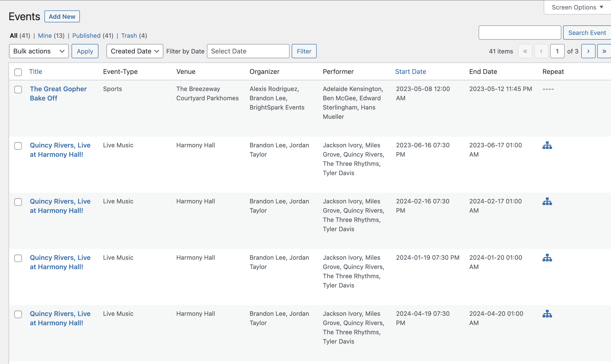Click '2023-05-08 12:00 AM' start date

[x=423, y=93]
